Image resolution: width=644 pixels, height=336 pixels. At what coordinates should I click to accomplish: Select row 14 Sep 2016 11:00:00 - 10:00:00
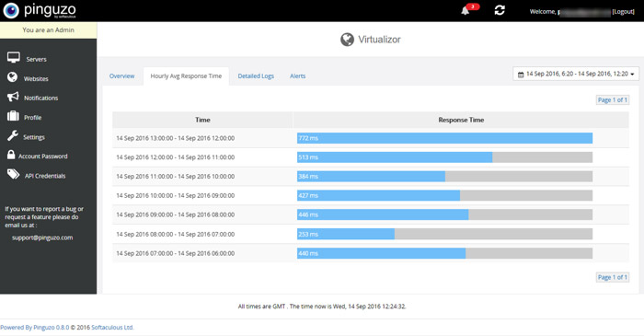click(371, 176)
